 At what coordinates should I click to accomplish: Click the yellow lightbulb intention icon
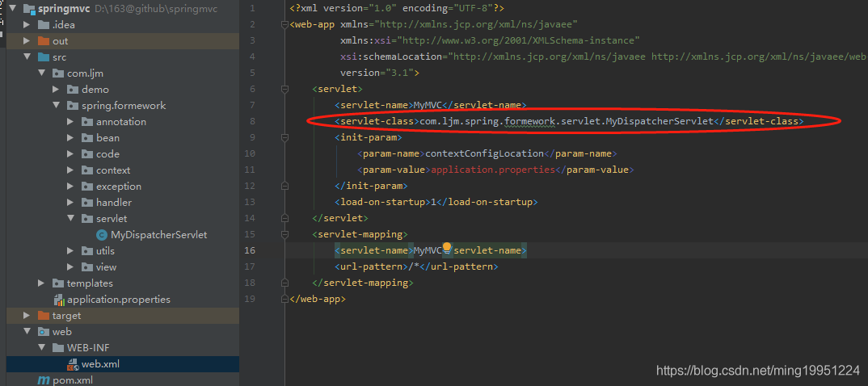click(x=446, y=249)
